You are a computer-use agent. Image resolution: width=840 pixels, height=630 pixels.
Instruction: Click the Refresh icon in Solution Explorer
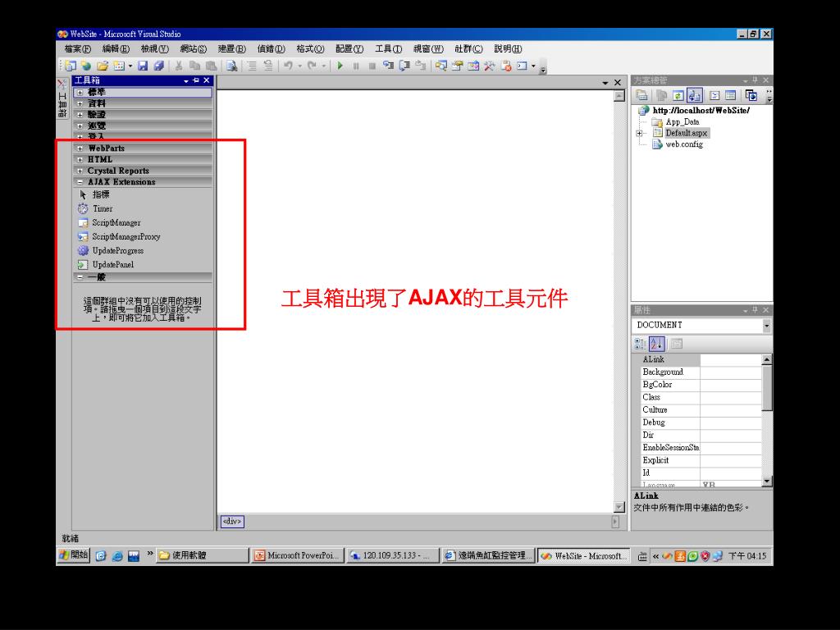678,96
